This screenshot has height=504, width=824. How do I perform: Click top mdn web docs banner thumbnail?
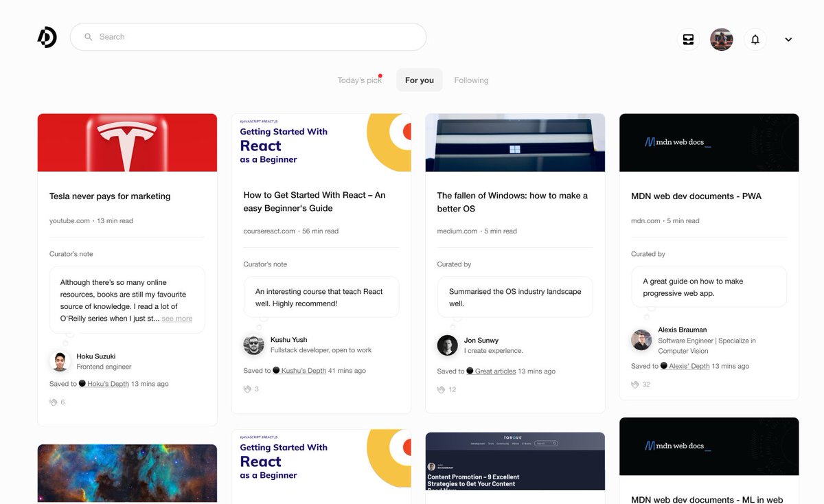tap(709, 143)
